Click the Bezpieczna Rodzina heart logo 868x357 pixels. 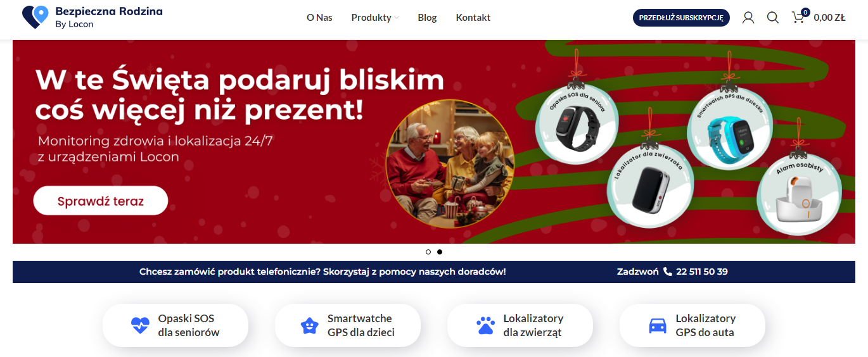click(35, 17)
